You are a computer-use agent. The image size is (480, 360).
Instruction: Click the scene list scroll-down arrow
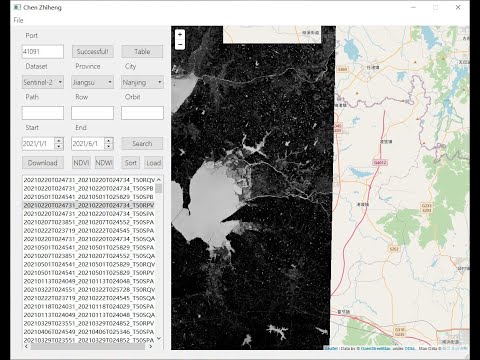click(159, 339)
